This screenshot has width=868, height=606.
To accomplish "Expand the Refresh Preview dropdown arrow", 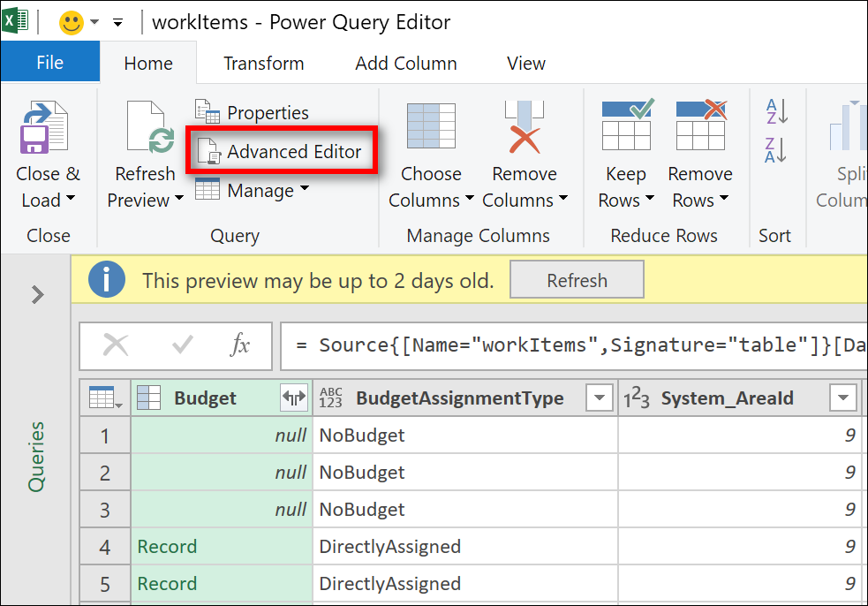I will click(178, 198).
